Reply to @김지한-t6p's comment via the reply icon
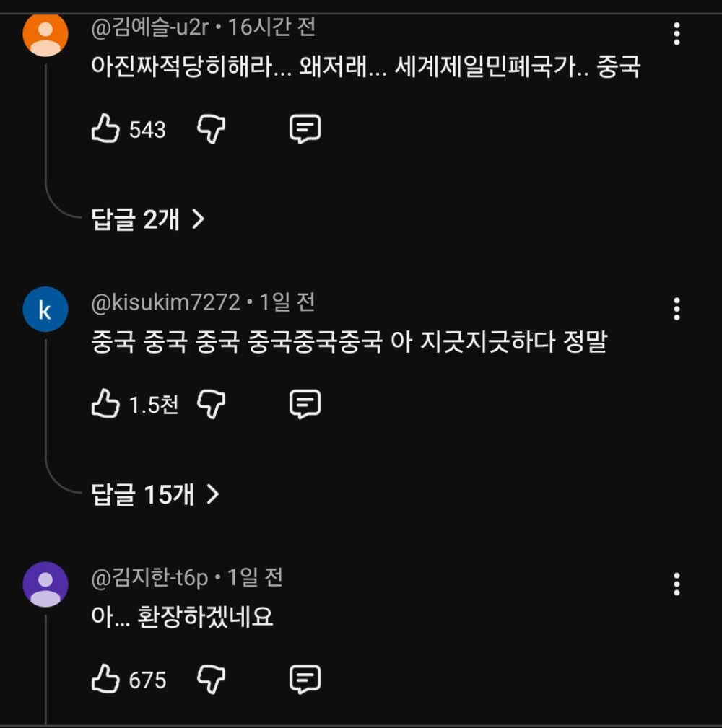The width and height of the screenshot is (722, 728). click(305, 680)
